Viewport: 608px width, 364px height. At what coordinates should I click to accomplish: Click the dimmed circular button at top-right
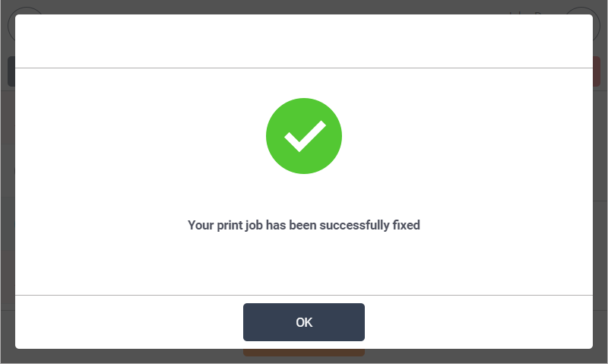[x=595, y=24]
